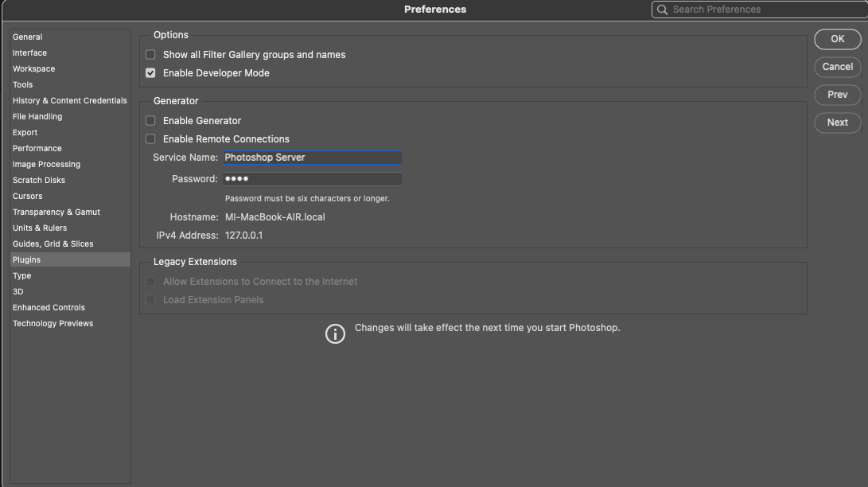Select the History & Content Credentials section
Image resolution: width=868 pixels, height=487 pixels.
coord(70,100)
